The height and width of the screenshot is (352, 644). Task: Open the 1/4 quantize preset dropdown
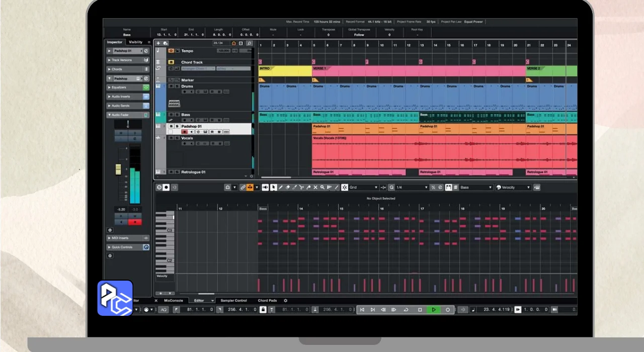(x=411, y=188)
